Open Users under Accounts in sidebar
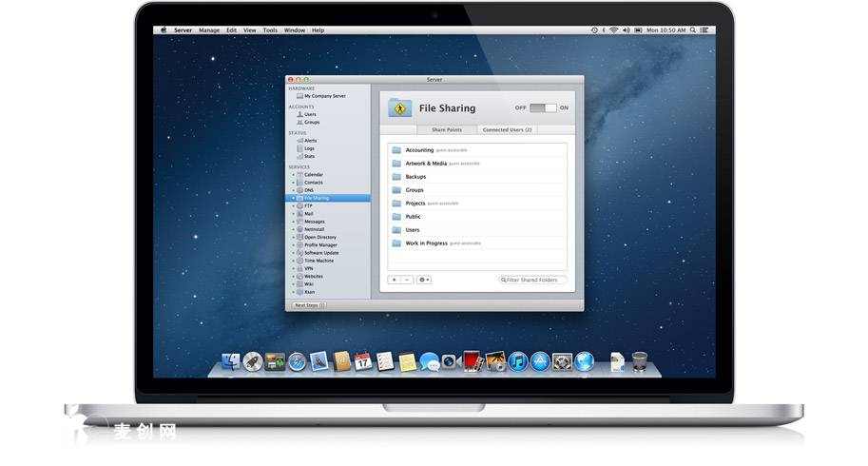 pos(310,114)
